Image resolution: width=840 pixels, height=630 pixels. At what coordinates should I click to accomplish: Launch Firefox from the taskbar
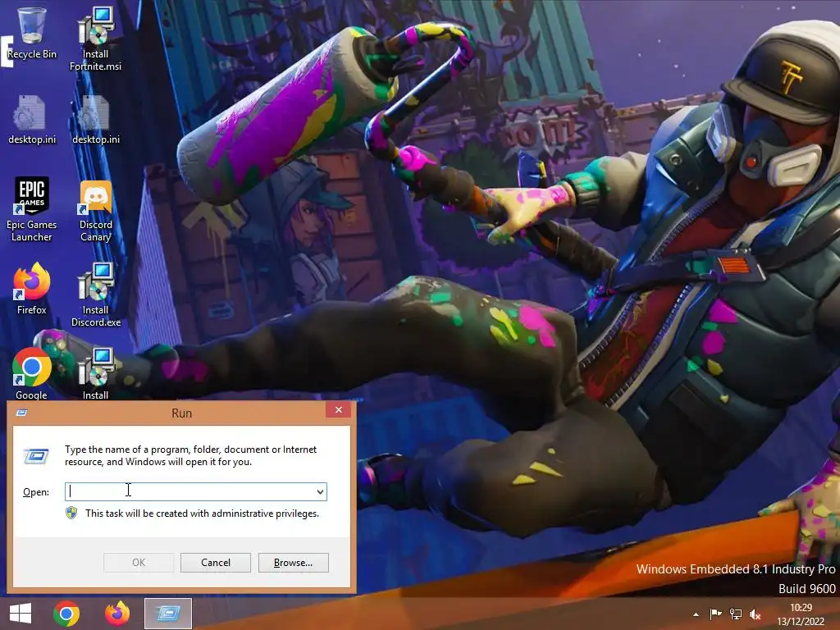(116, 614)
